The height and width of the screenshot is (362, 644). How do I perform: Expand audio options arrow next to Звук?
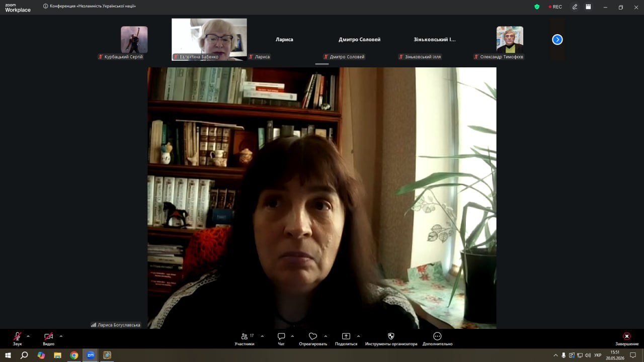(x=28, y=336)
